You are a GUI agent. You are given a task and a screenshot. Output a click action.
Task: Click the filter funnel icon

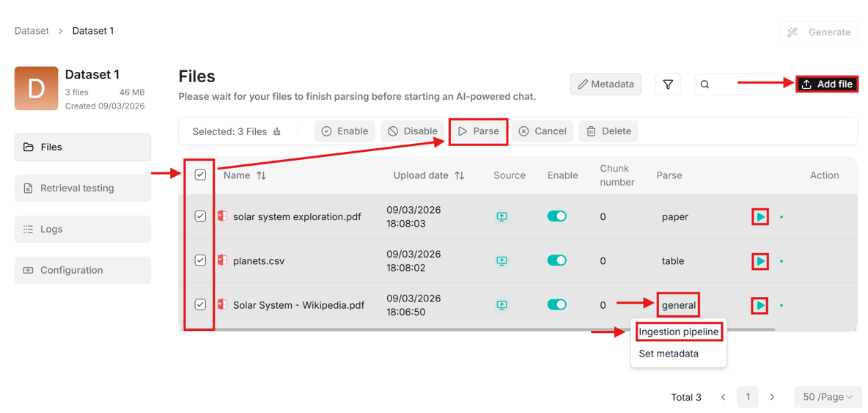click(x=668, y=84)
